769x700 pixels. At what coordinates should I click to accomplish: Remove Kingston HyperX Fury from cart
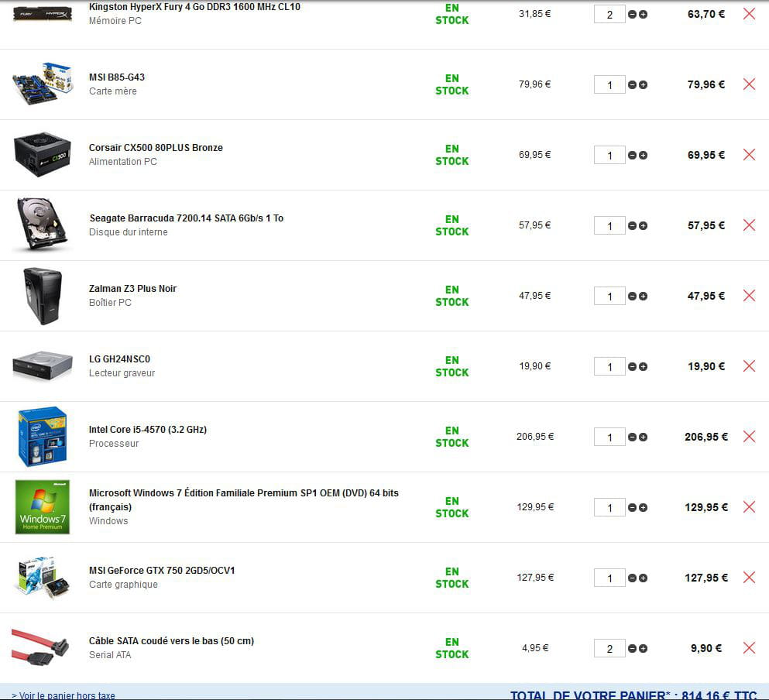pos(749,14)
